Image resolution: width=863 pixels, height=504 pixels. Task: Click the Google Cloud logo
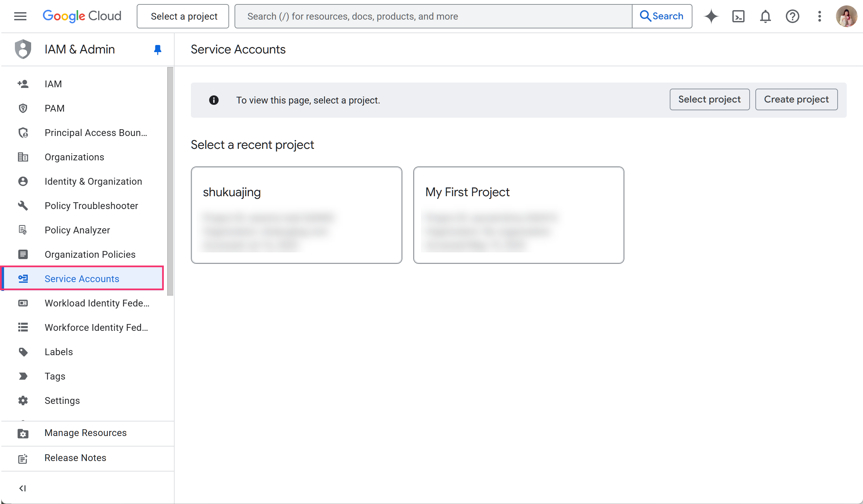click(x=82, y=16)
